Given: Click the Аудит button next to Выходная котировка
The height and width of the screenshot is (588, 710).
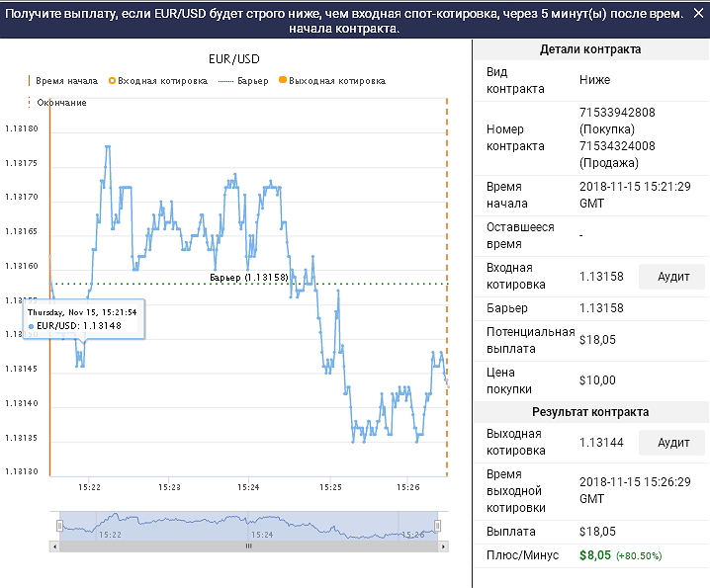Looking at the screenshot, I should pos(672,443).
